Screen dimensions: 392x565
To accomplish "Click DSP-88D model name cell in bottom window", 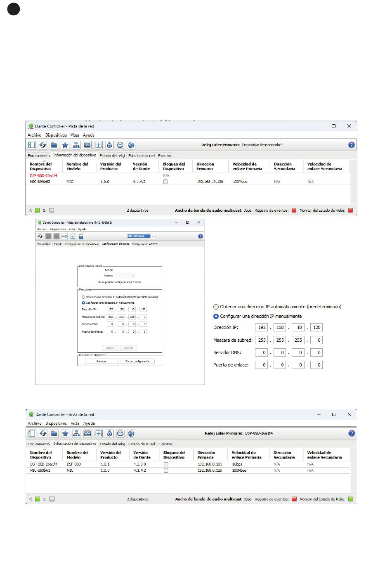I will [74, 464].
